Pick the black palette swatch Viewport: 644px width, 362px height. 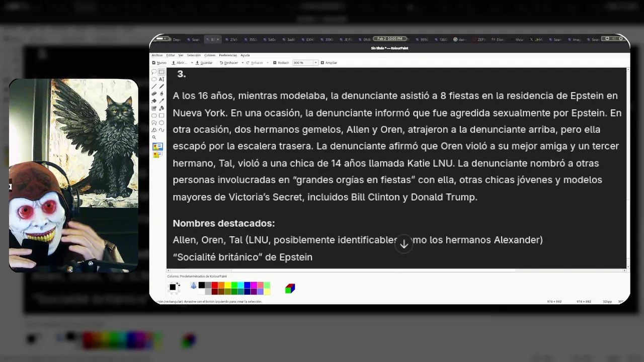click(x=202, y=285)
